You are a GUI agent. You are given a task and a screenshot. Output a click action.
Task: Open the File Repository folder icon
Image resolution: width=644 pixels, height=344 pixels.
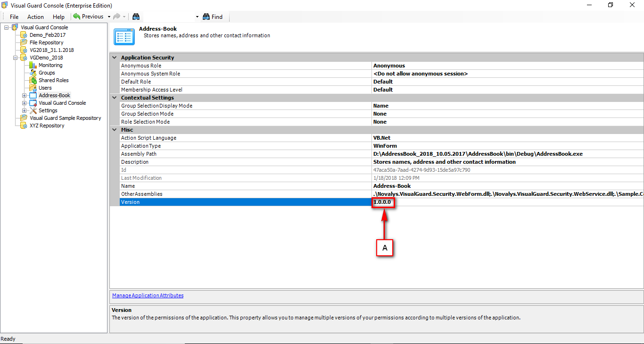click(24, 42)
